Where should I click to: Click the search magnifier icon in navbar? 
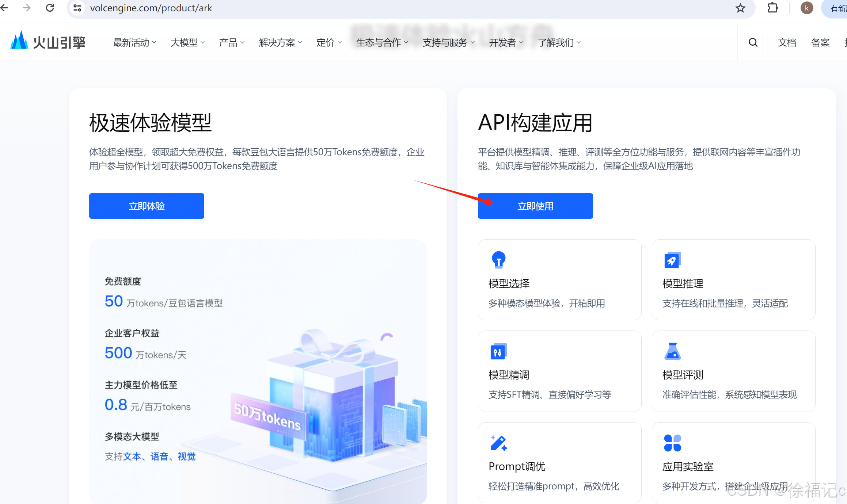753,42
